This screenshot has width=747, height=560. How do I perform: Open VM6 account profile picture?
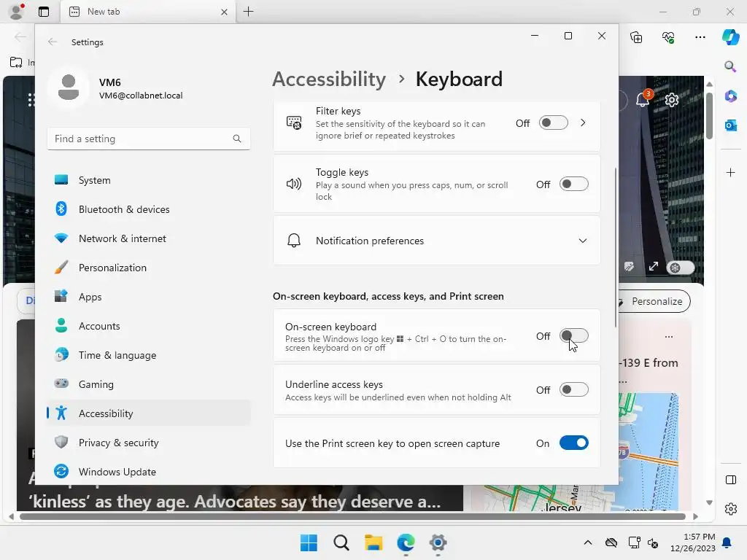[x=69, y=87]
